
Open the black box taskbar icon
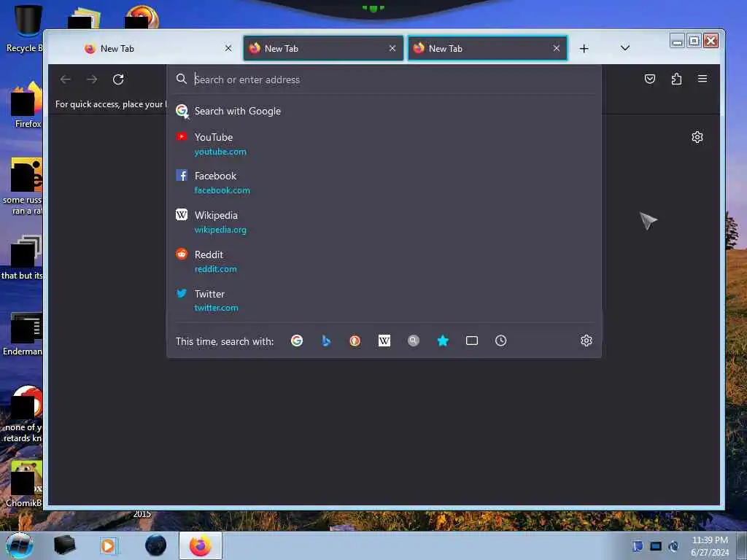pyautogui.click(x=64, y=545)
